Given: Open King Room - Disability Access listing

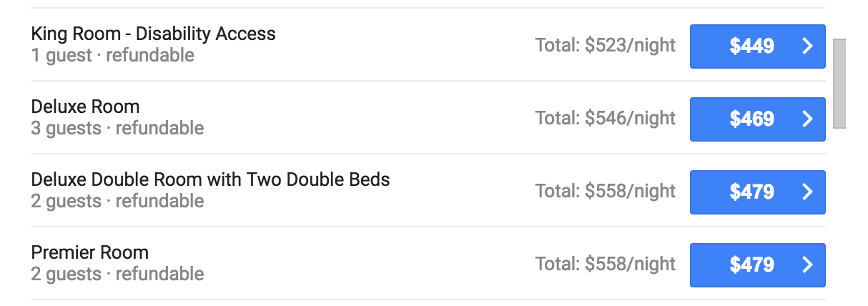Looking at the screenshot, I should point(153,34).
